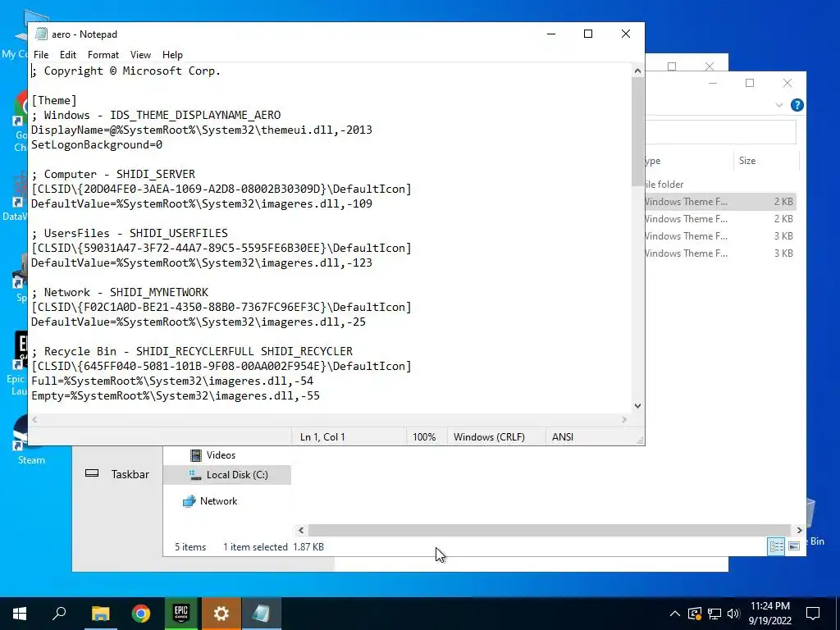This screenshot has width=840, height=630.
Task: Select the last 3 KB Windows Theme File row
Action: point(720,253)
